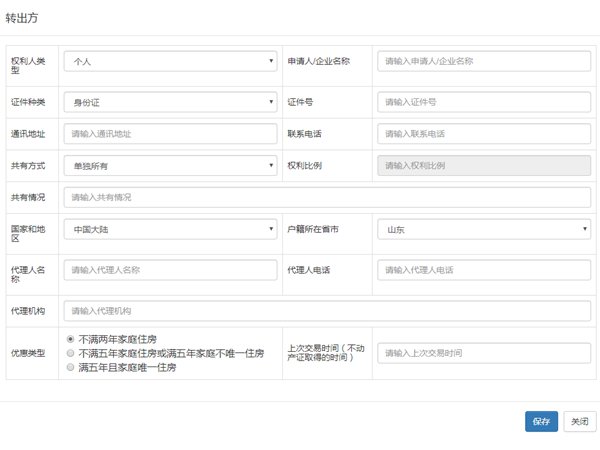Focus the 共有情况 input field
This screenshot has height=450, width=600.
click(327, 197)
